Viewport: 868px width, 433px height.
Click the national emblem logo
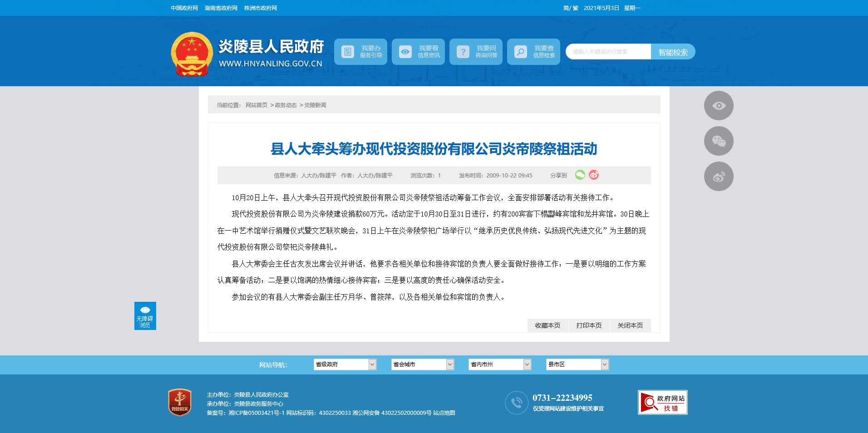(192, 54)
